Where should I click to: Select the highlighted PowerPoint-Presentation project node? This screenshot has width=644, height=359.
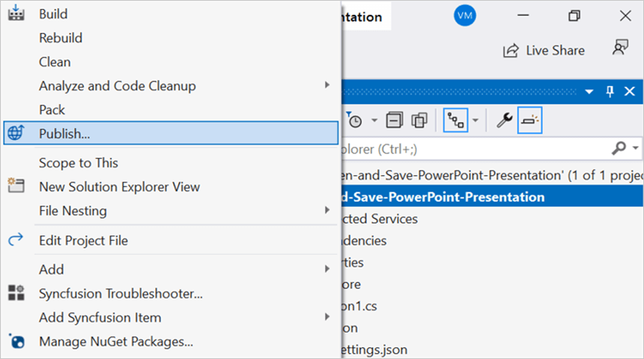click(442, 197)
